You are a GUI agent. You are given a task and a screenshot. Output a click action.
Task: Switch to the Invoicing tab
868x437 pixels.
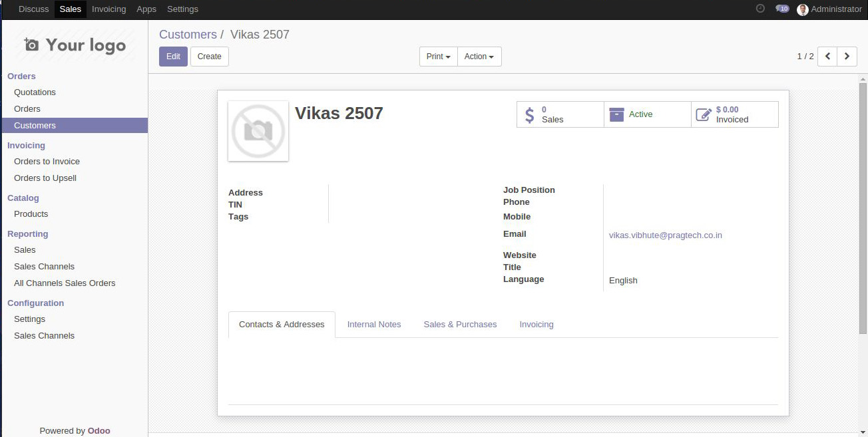[x=537, y=325]
